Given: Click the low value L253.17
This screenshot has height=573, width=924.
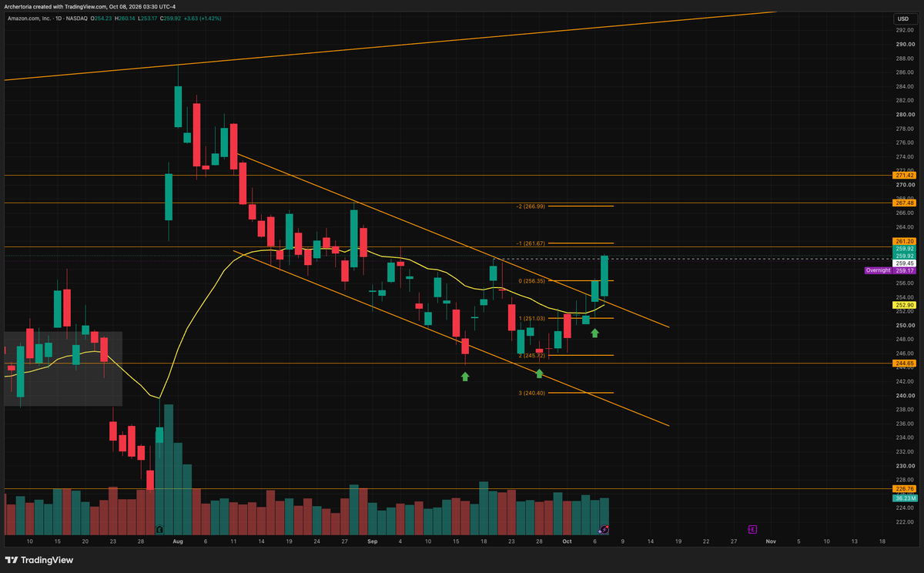Looking at the screenshot, I should point(149,18).
